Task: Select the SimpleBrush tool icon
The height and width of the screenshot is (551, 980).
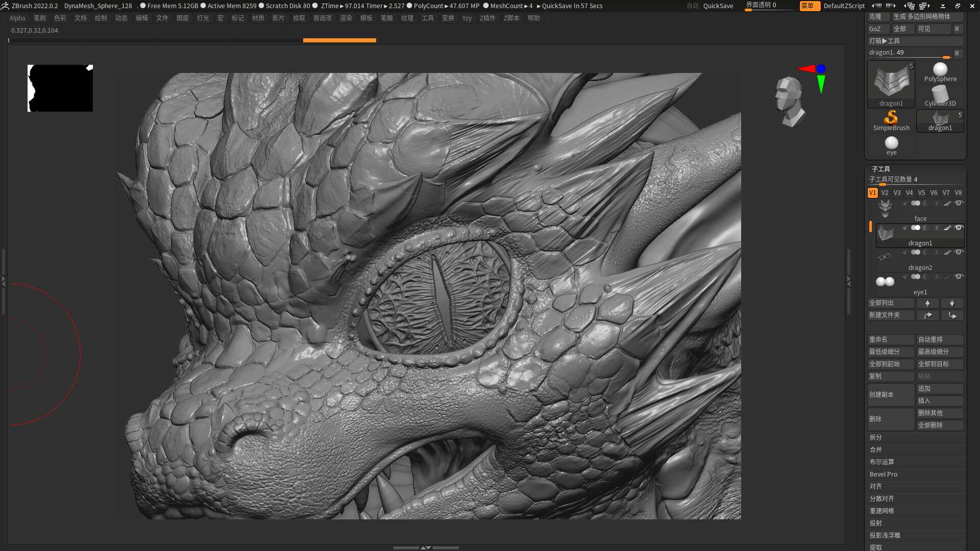Action: click(891, 121)
